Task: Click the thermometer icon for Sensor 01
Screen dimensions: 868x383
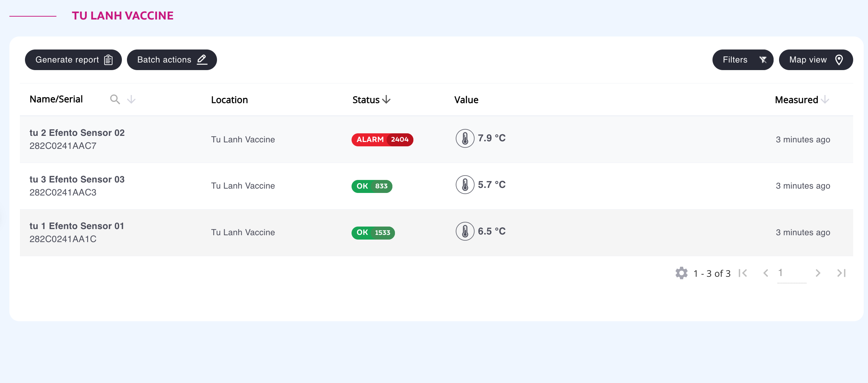Action: [465, 231]
